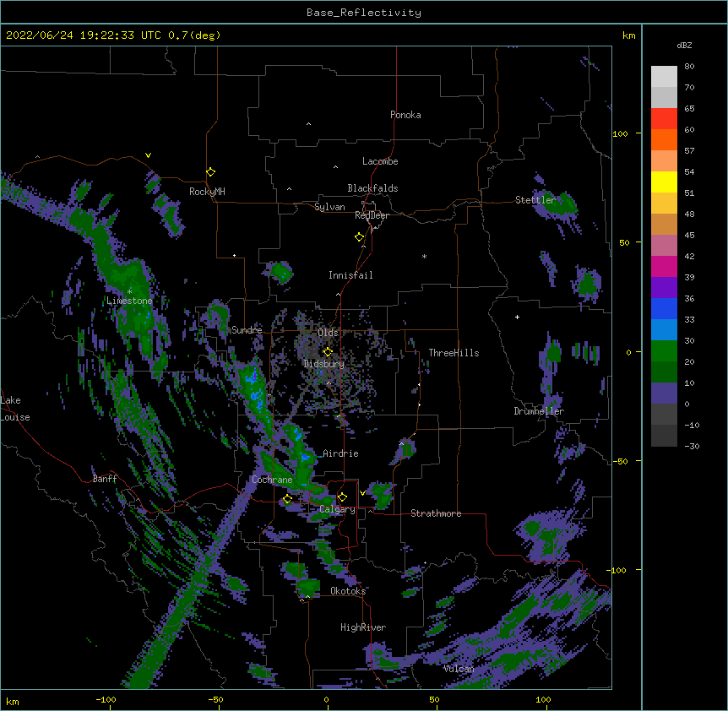The image size is (728, 711).
Task: Click the RedDeer city label
Action: coord(372,215)
